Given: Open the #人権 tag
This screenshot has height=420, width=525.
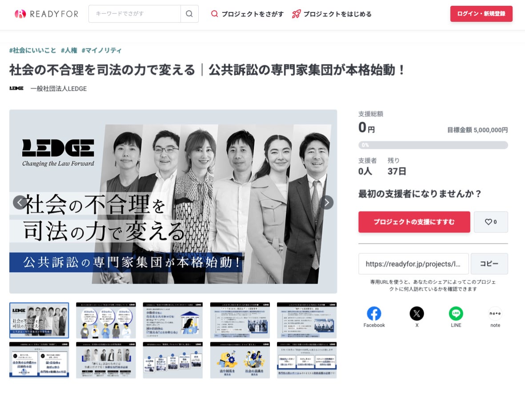Looking at the screenshot, I should coord(69,50).
